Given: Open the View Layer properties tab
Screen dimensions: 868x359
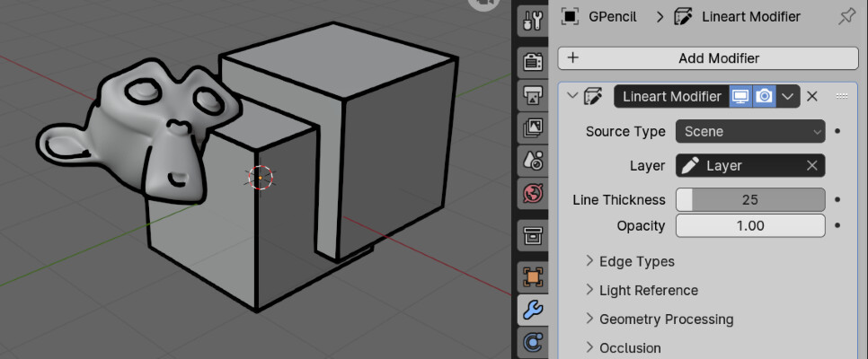Looking at the screenshot, I should 533,127.
